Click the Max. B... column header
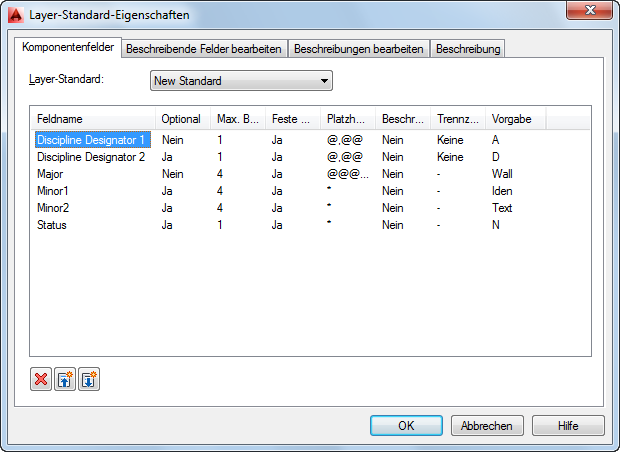The width and height of the screenshot is (620, 452). pos(238,119)
